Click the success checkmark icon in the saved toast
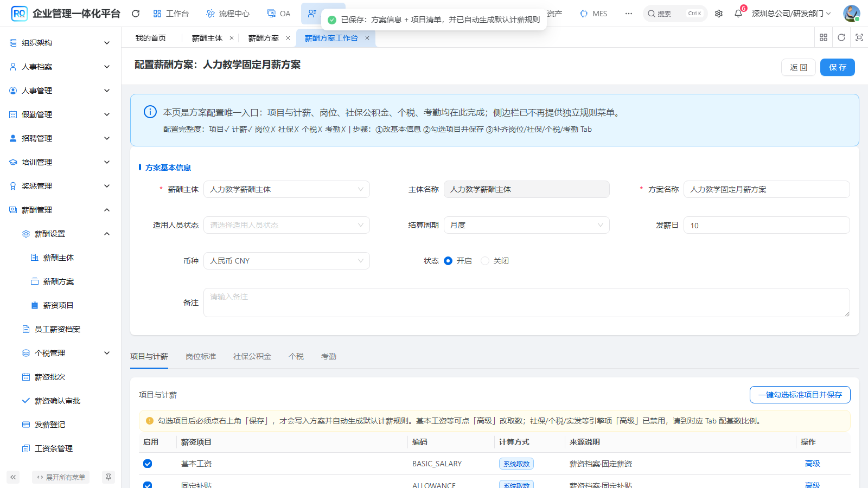This screenshot has width=868, height=488. coord(332,20)
